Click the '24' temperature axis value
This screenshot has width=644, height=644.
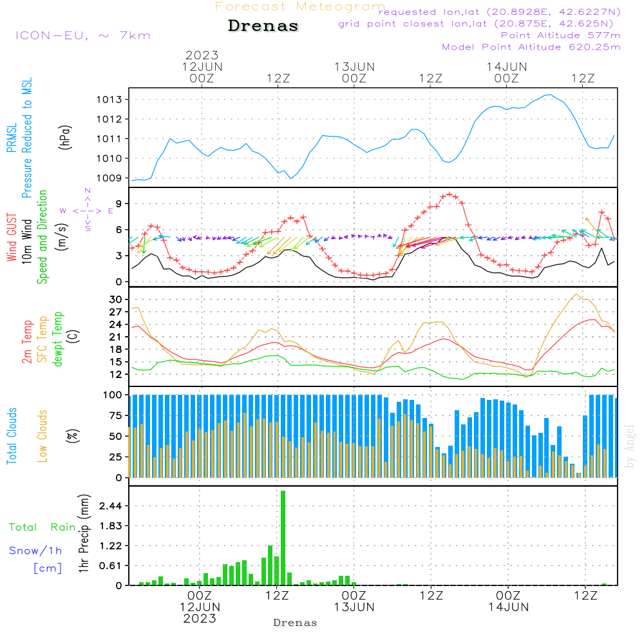point(116,325)
